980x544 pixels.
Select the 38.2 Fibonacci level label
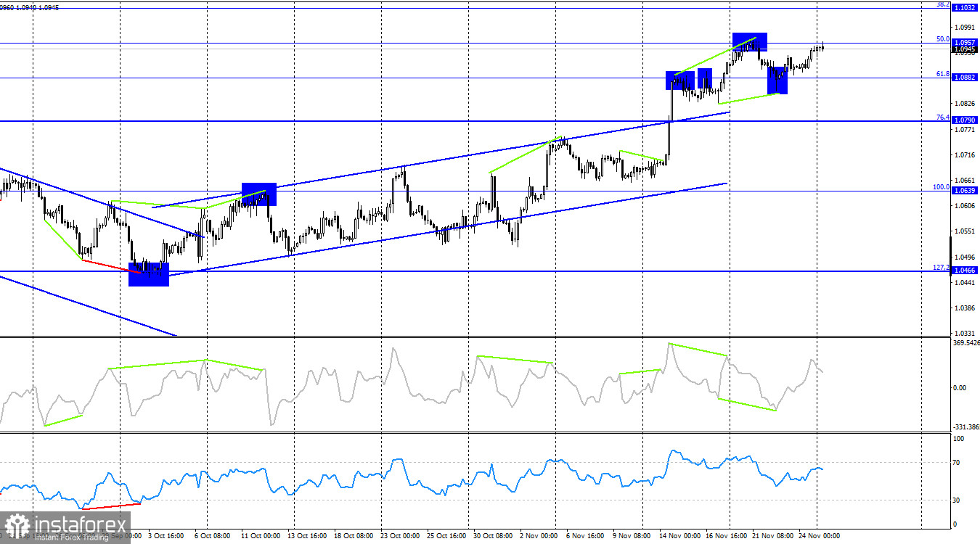943,4
